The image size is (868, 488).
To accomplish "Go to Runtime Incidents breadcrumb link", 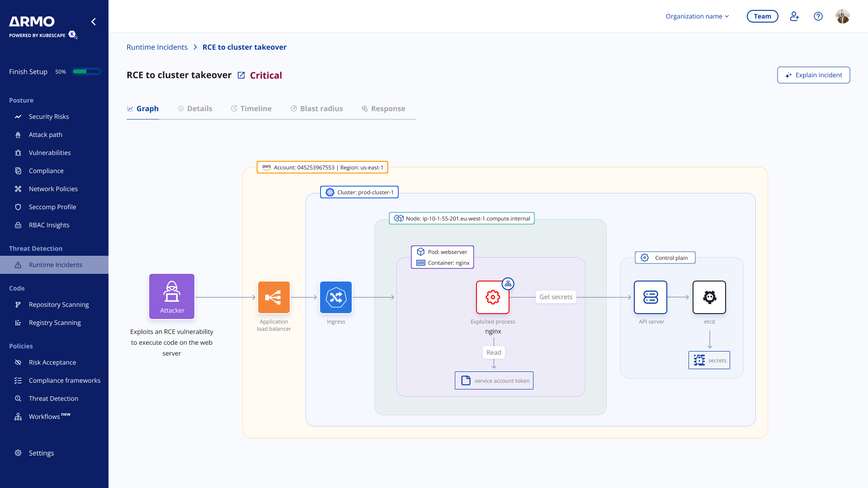I will 157,47.
